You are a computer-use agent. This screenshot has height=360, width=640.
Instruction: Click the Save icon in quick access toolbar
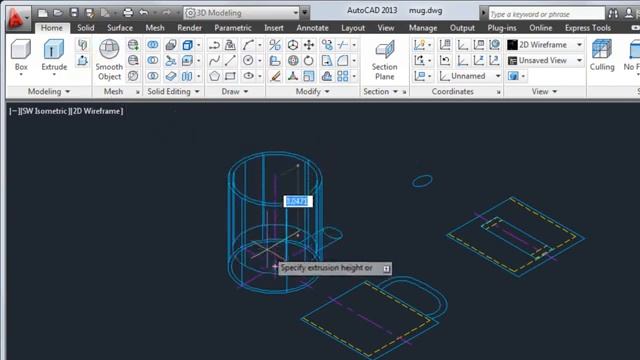74,13
